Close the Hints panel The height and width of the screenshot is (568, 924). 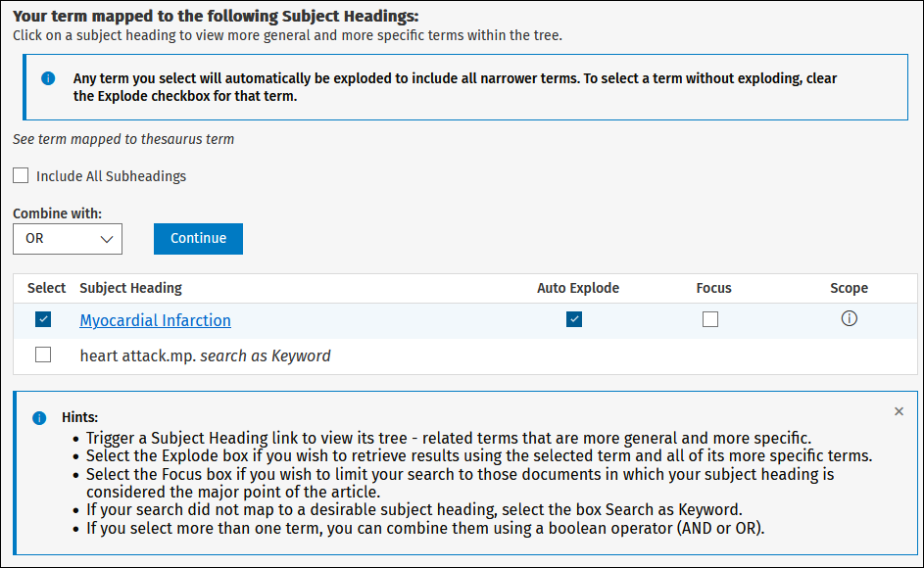click(899, 411)
